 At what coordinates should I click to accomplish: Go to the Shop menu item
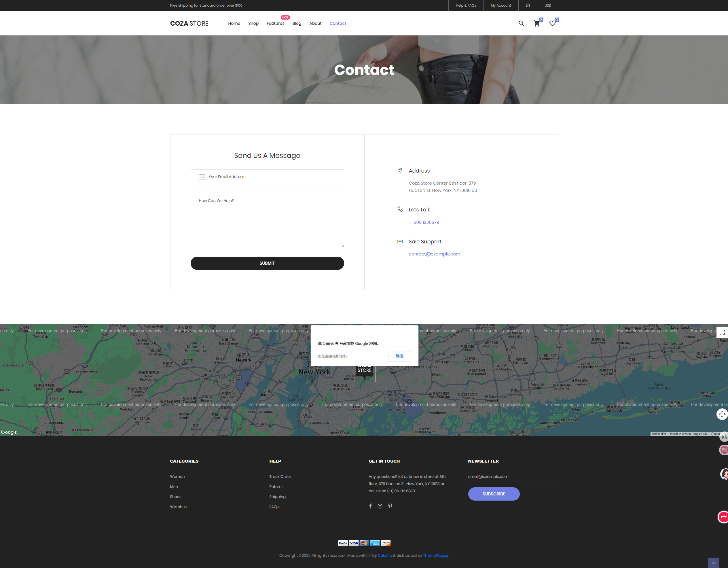[x=253, y=23]
